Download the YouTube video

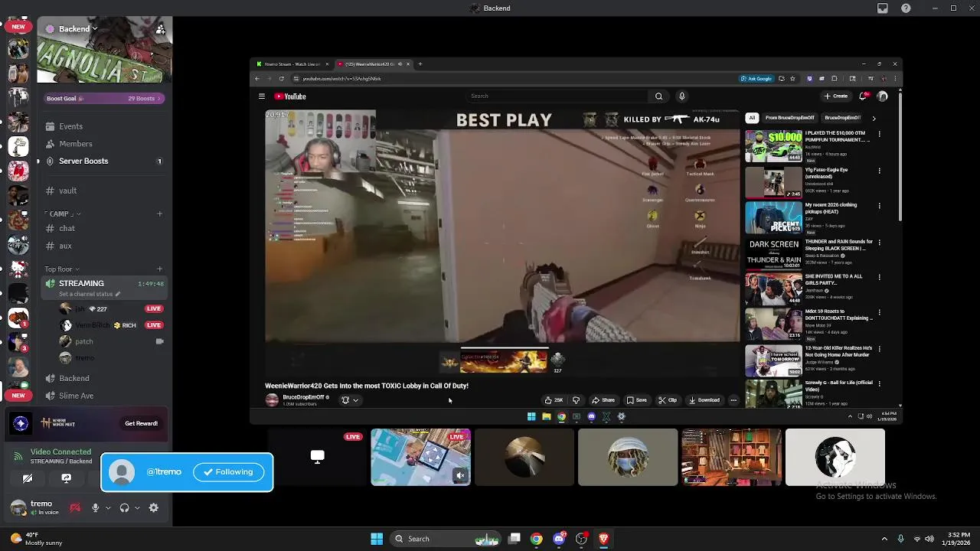click(x=704, y=400)
